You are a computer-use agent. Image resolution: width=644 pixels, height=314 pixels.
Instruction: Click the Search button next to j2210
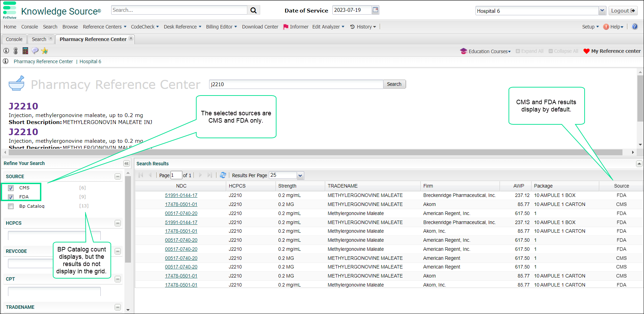(x=394, y=84)
